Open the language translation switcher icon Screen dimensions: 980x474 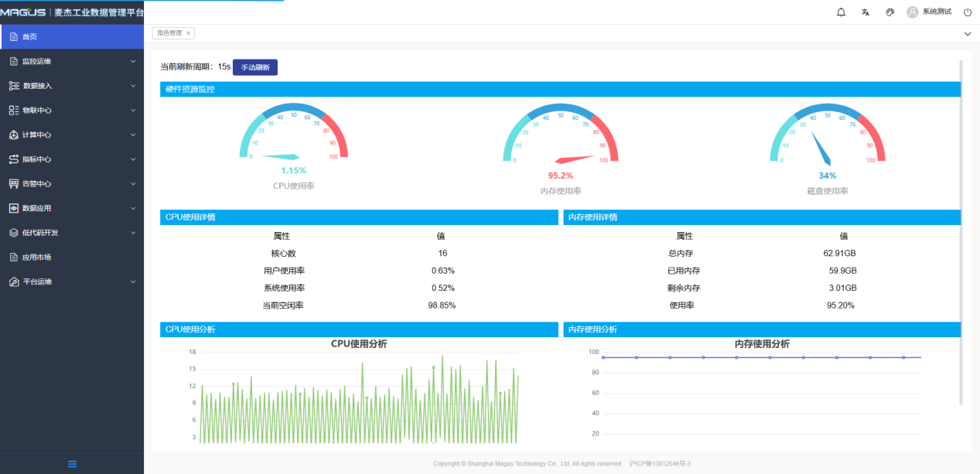(x=866, y=12)
